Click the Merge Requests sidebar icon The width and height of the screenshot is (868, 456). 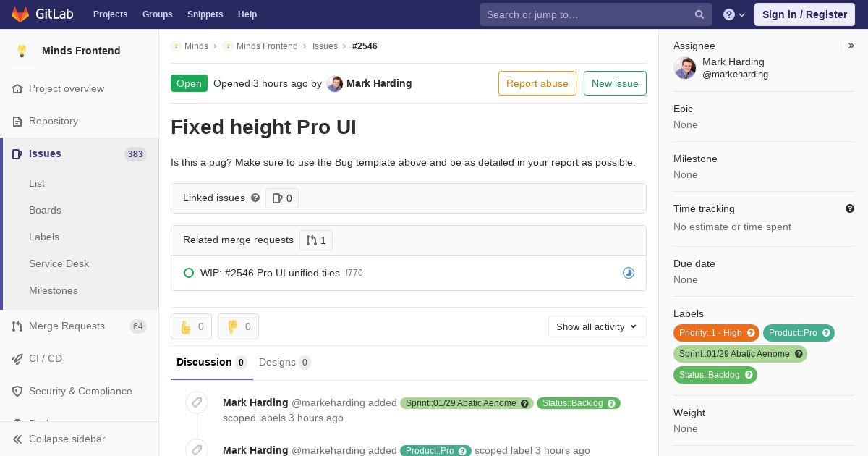[17, 326]
